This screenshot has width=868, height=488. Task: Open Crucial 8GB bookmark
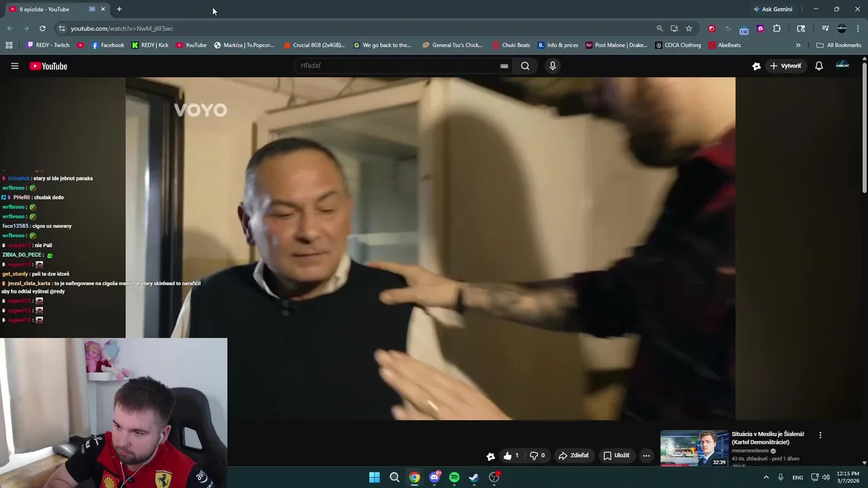[x=314, y=45]
